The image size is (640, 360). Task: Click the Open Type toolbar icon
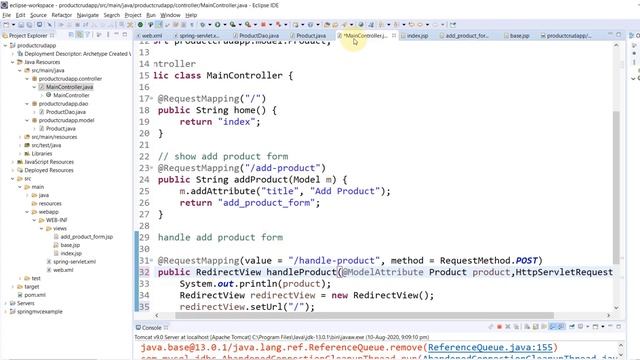pyautogui.click(x=327, y=24)
